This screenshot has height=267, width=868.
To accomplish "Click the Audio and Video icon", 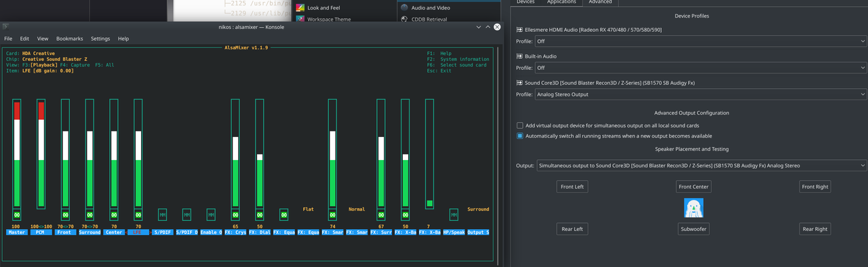I will coord(405,7).
